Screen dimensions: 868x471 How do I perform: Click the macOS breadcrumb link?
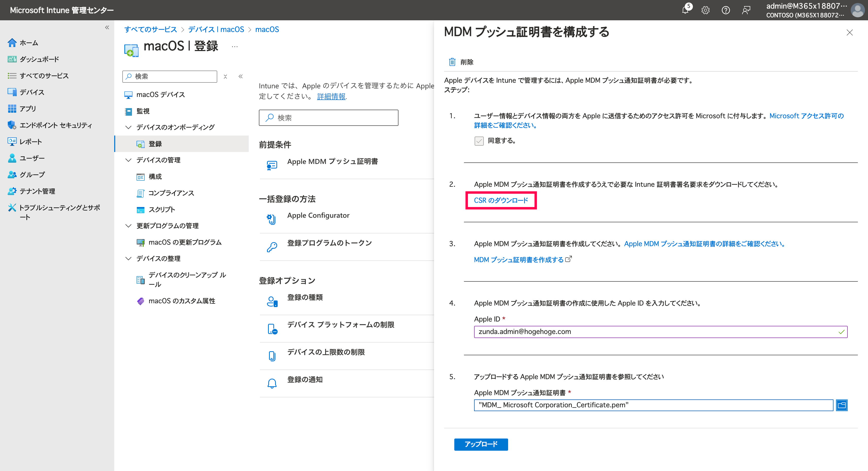267,29
